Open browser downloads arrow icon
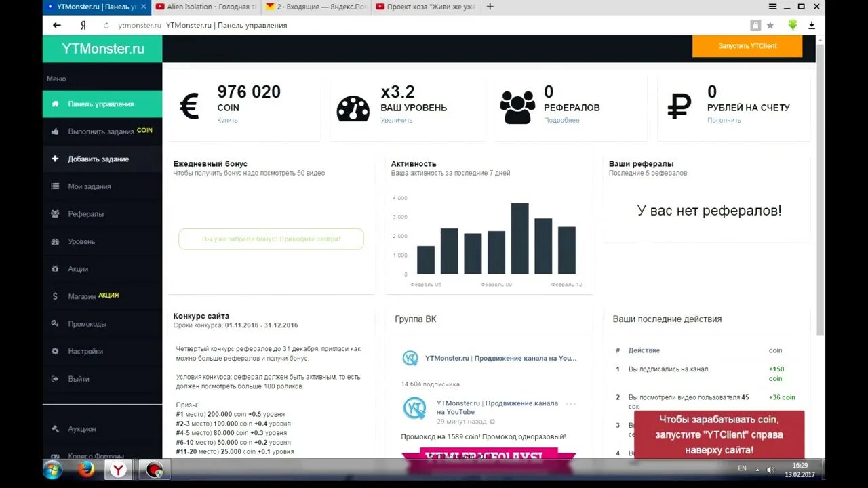 point(812,25)
